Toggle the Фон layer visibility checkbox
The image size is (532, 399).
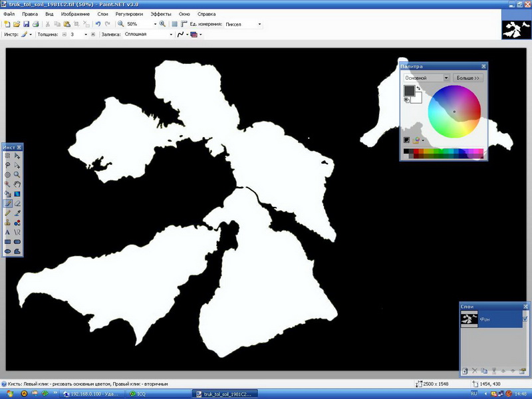[525, 319]
